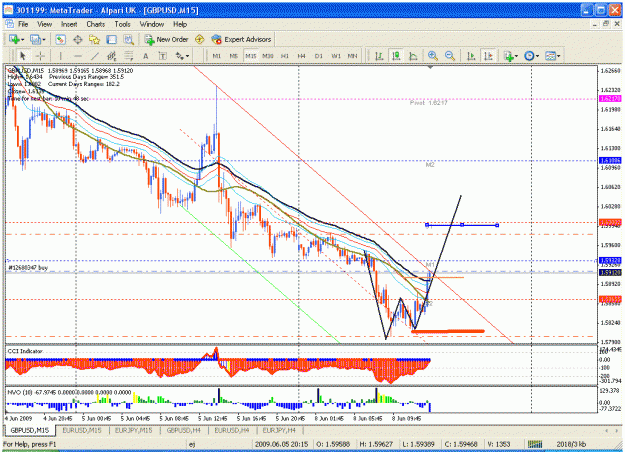Expand the Profiles dropdown arrow

click(x=44, y=40)
